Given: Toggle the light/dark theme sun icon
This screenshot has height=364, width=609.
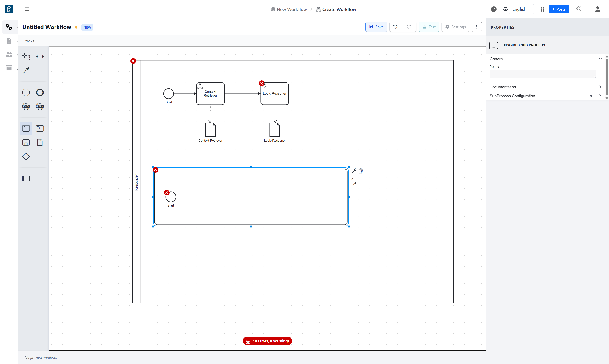Looking at the screenshot, I should [578, 9].
